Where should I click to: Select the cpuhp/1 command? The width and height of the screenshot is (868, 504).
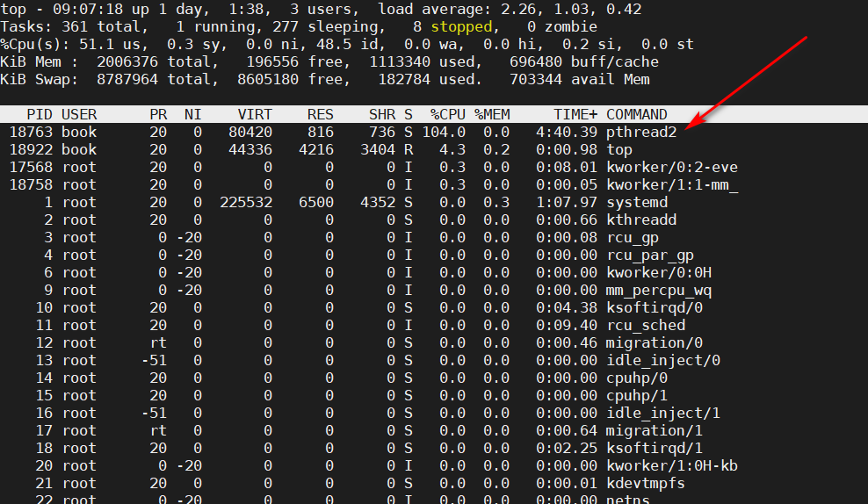coord(637,396)
